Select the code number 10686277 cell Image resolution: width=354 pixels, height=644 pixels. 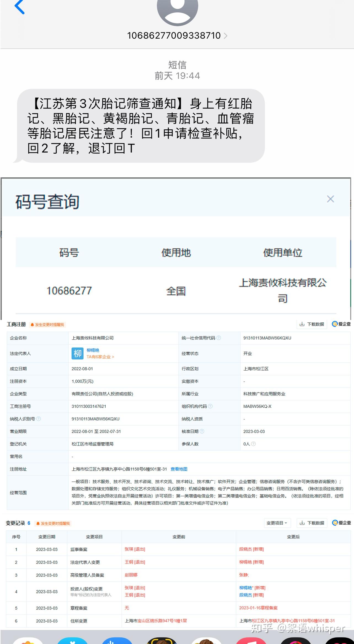(69, 291)
